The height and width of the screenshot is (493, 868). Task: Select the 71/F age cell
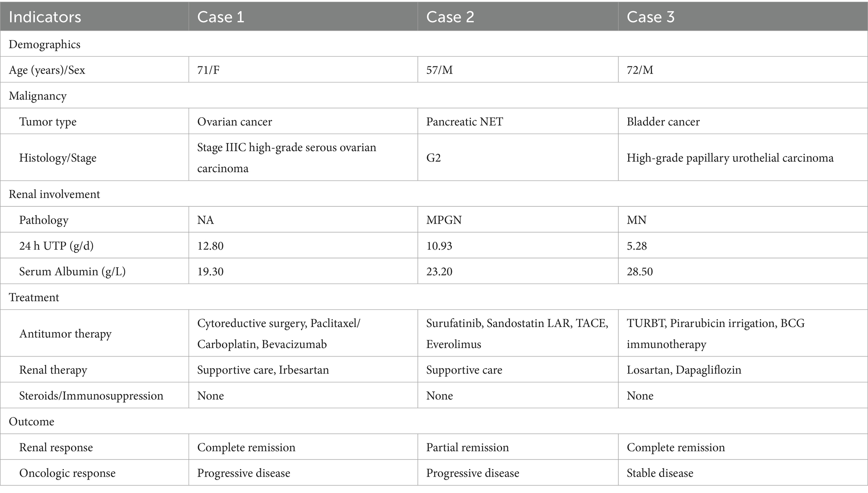[x=208, y=70]
